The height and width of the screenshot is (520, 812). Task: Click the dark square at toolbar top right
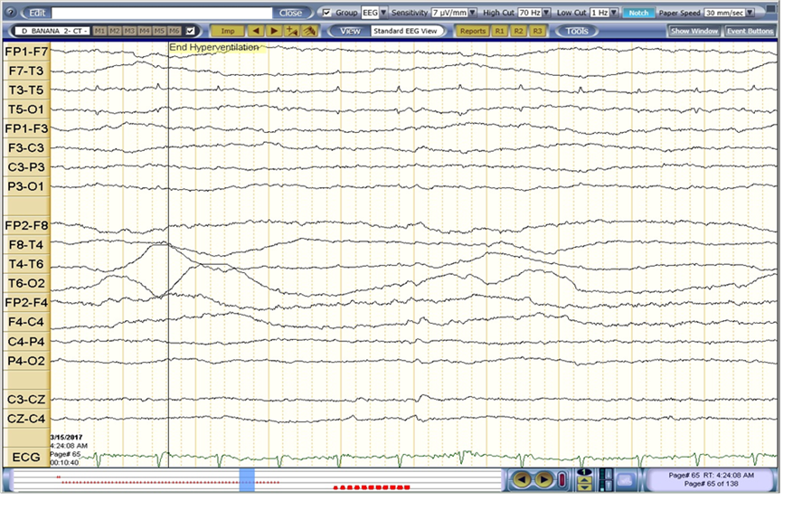pos(771,8)
